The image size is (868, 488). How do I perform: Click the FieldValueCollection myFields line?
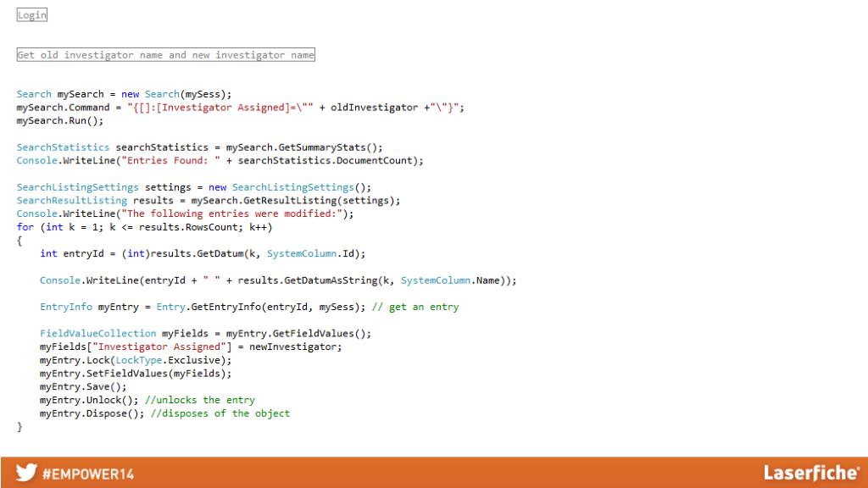tap(205, 334)
